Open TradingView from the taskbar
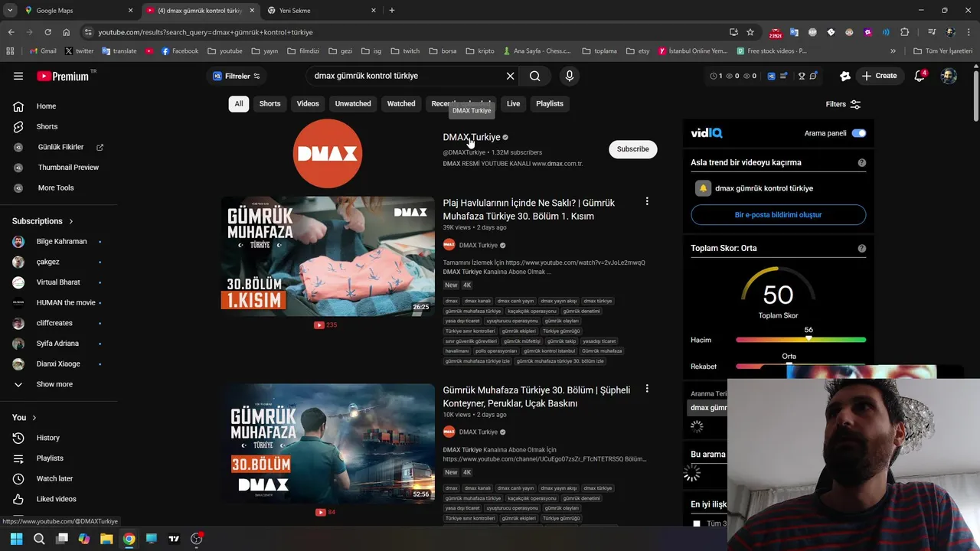980x551 pixels. tap(174, 539)
